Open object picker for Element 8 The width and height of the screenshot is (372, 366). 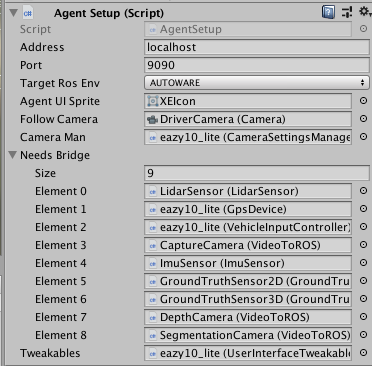(363, 335)
